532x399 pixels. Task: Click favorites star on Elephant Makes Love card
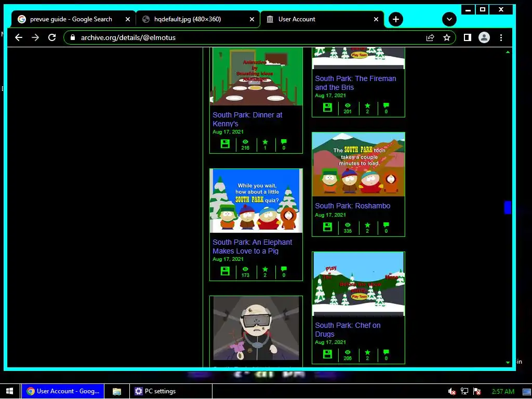(x=265, y=269)
